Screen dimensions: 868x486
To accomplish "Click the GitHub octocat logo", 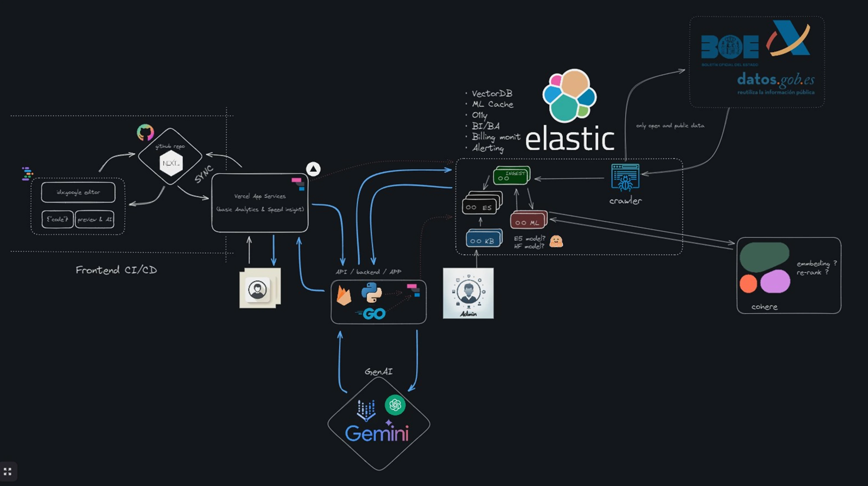I will click(x=146, y=133).
